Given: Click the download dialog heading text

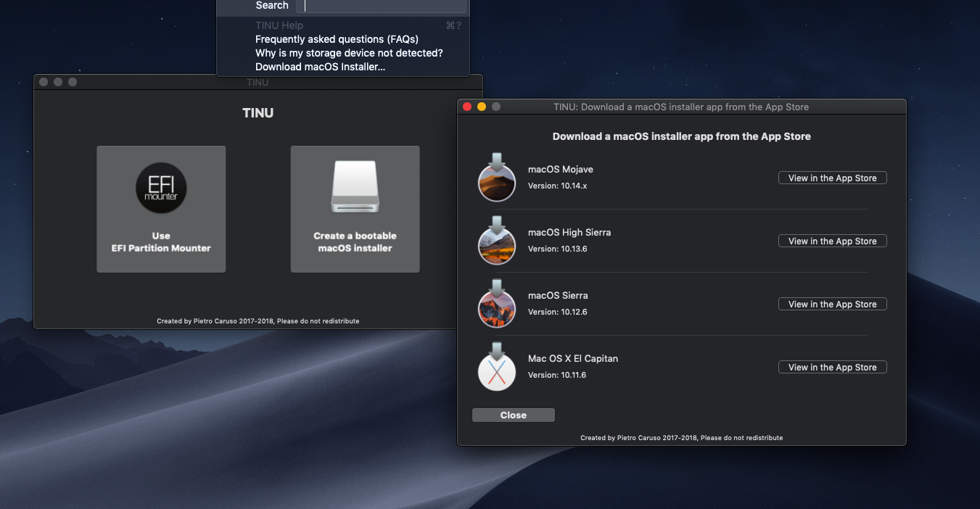Looking at the screenshot, I should [682, 136].
